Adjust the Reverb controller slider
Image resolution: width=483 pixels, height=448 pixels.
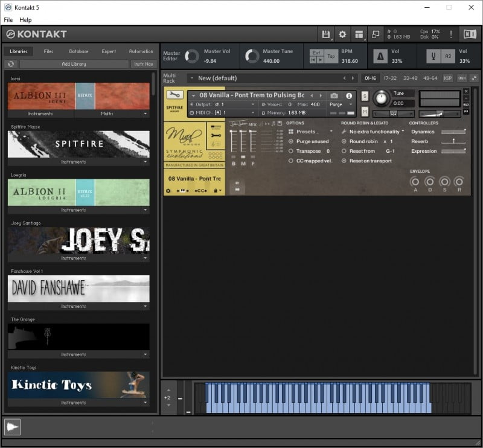click(453, 141)
